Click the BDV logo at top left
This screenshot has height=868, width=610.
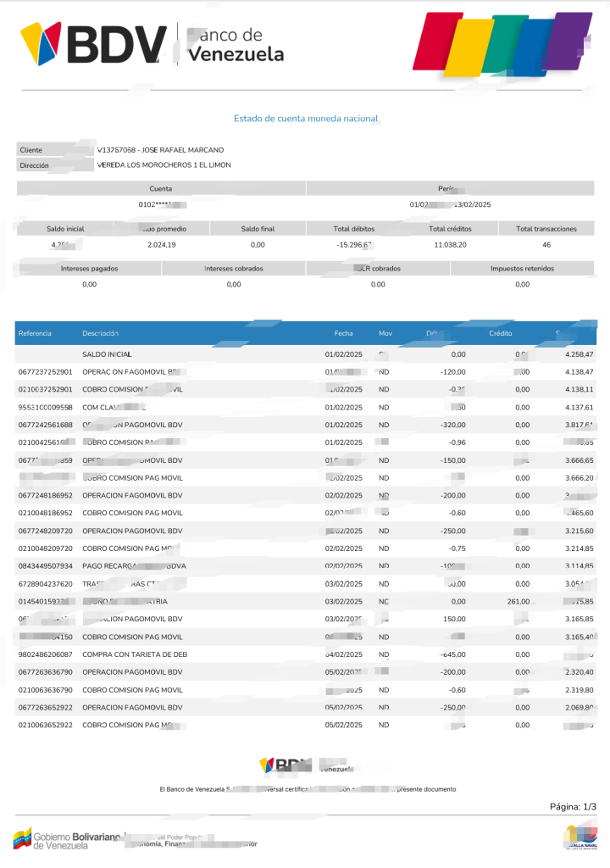point(94,44)
